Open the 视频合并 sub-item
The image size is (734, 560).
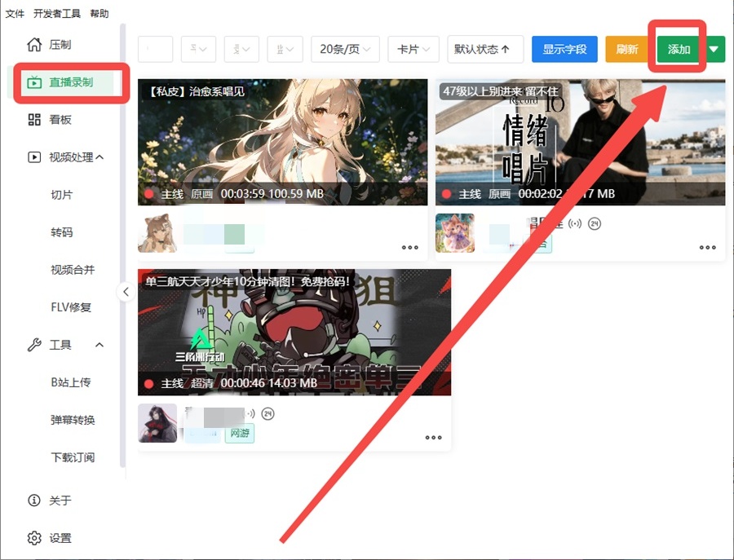click(x=73, y=270)
